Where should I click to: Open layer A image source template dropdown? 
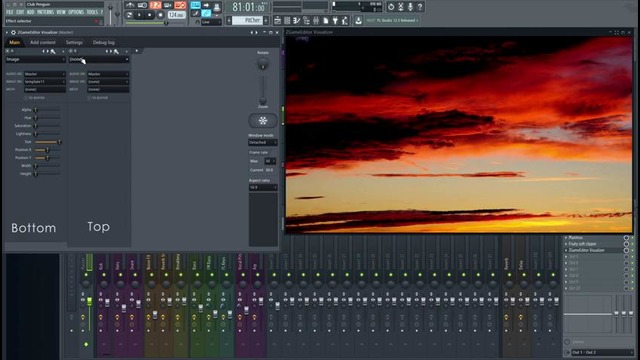click(x=44, y=82)
